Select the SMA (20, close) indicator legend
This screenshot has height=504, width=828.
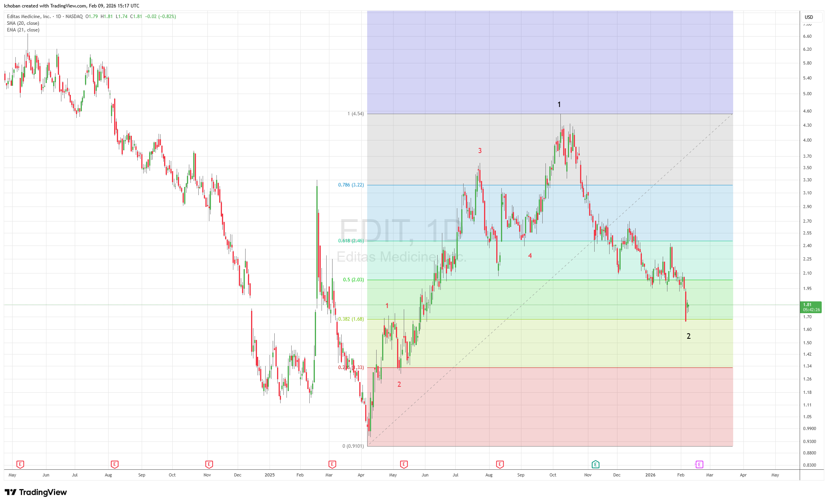(x=23, y=23)
